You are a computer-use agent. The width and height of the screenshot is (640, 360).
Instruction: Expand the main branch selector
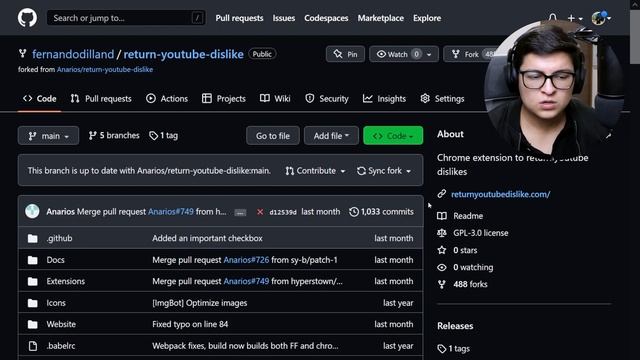[48, 136]
